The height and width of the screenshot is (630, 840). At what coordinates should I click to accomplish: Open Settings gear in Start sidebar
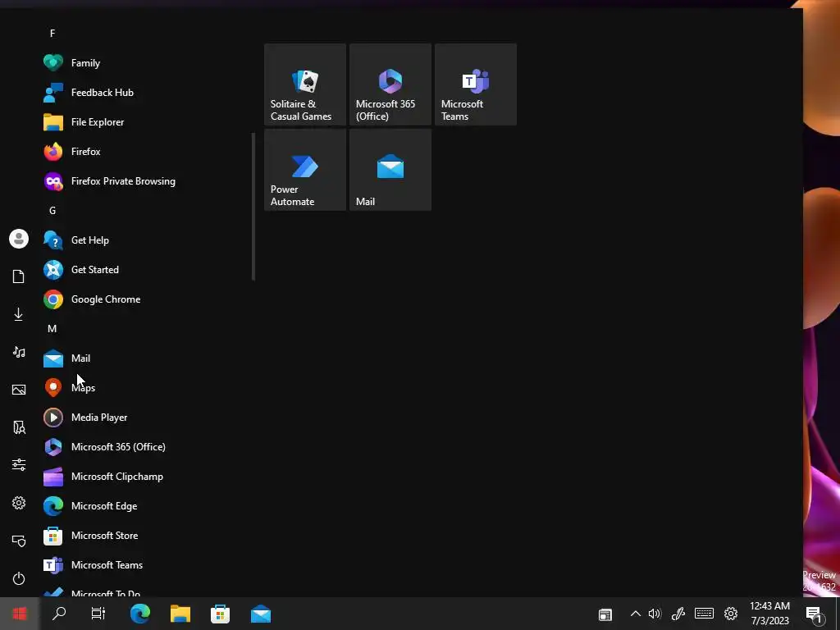coord(19,503)
